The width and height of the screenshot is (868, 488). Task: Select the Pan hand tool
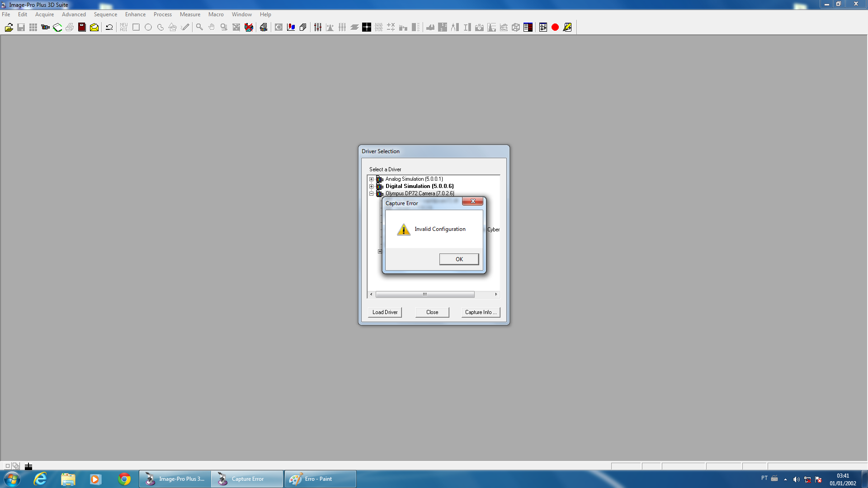coord(212,28)
